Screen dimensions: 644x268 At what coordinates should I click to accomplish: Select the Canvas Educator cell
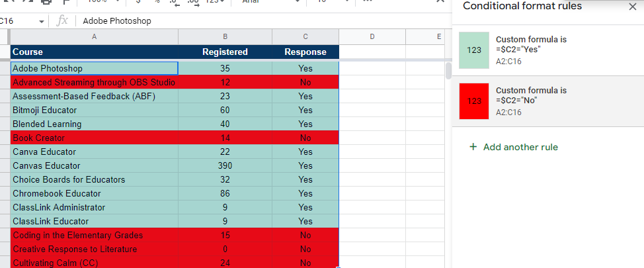(x=94, y=165)
